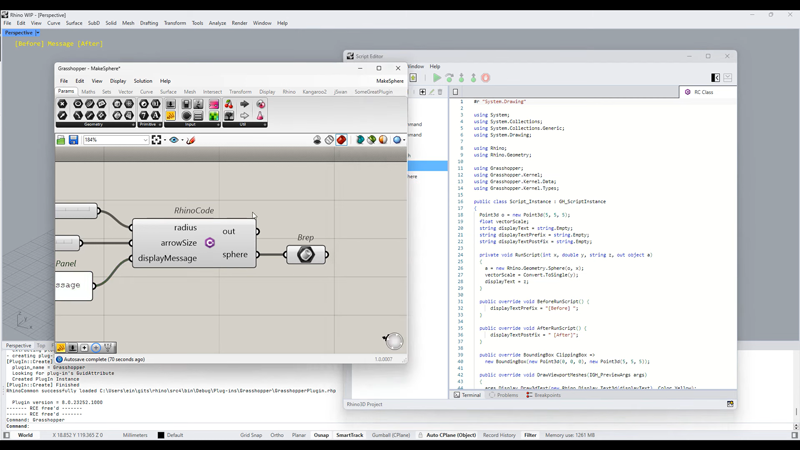Open the named views eye dropdown arrow

coord(183,140)
